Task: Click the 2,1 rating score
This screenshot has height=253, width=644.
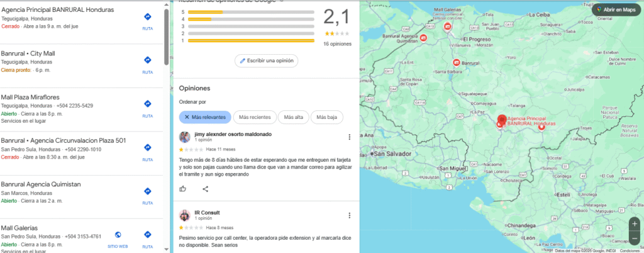Action: (x=337, y=17)
